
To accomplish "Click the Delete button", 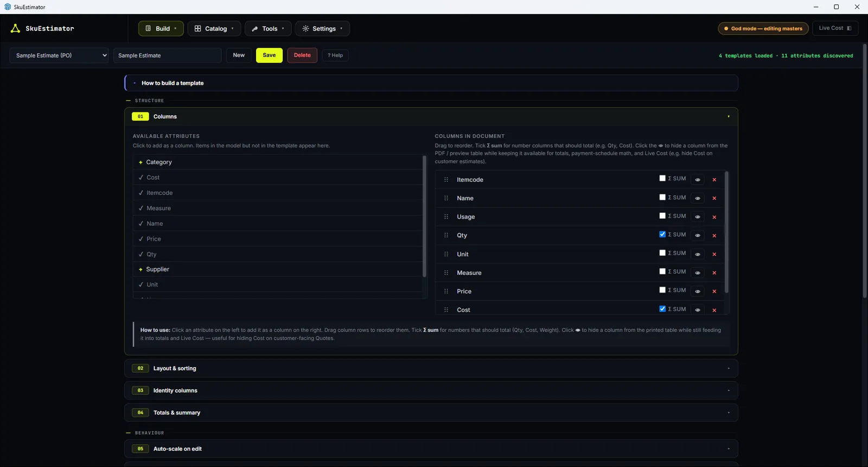I will 302,55.
